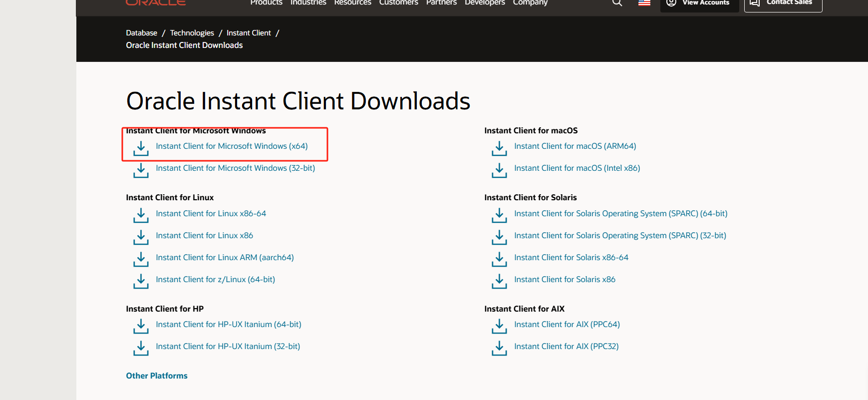Open the Industries menu

coord(308,2)
